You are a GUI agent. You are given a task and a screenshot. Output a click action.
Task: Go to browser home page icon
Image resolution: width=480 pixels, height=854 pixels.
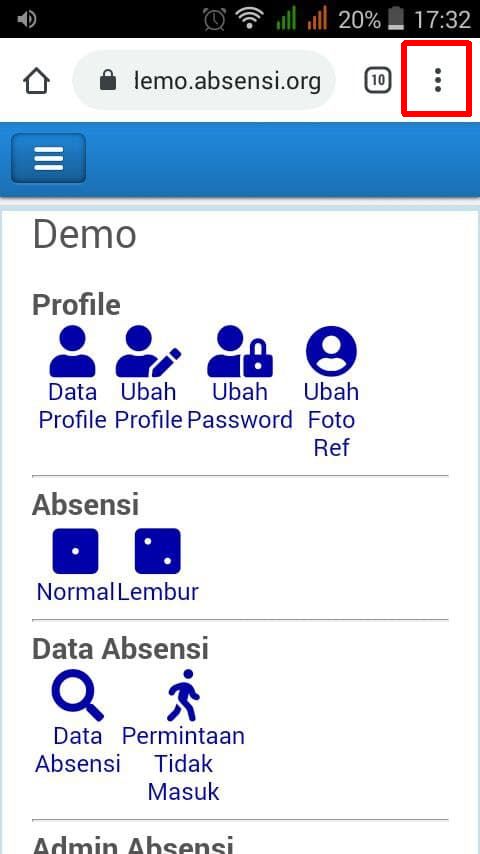(37, 81)
